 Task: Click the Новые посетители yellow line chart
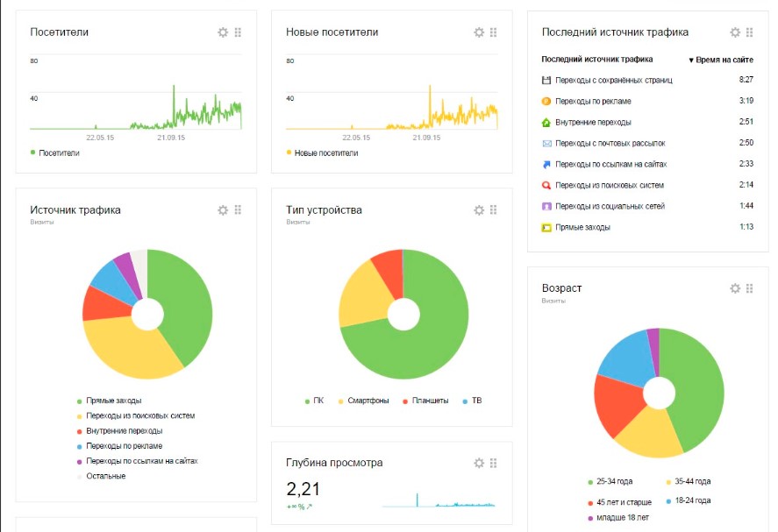[x=392, y=107]
